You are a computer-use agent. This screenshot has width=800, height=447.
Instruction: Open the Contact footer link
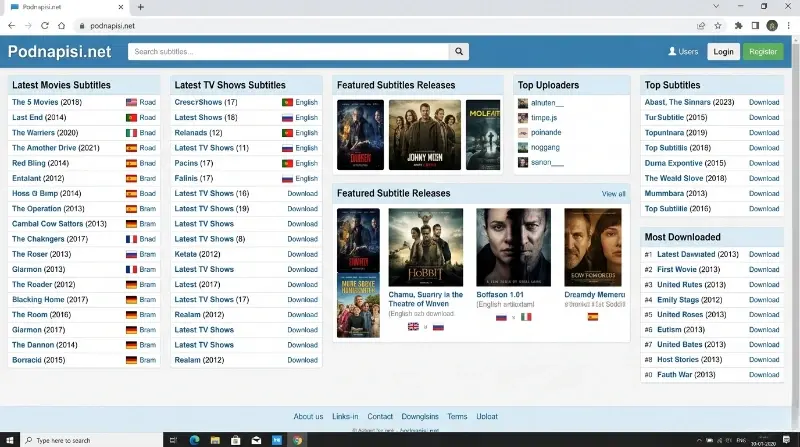click(380, 416)
